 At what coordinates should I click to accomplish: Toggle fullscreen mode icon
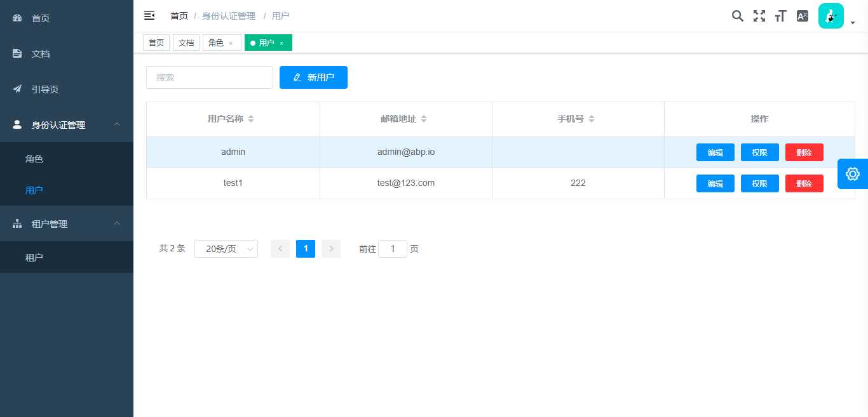click(x=759, y=17)
